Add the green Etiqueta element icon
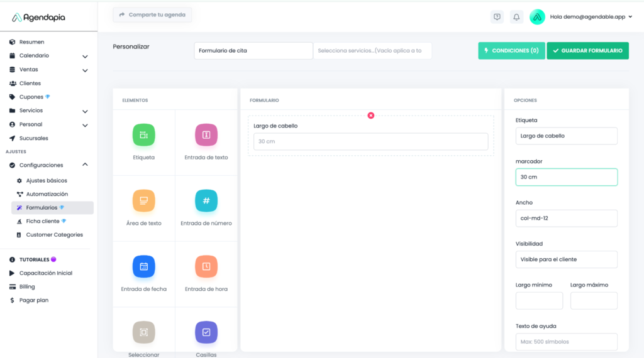644x358 pixels. click(x=143, y=135)
